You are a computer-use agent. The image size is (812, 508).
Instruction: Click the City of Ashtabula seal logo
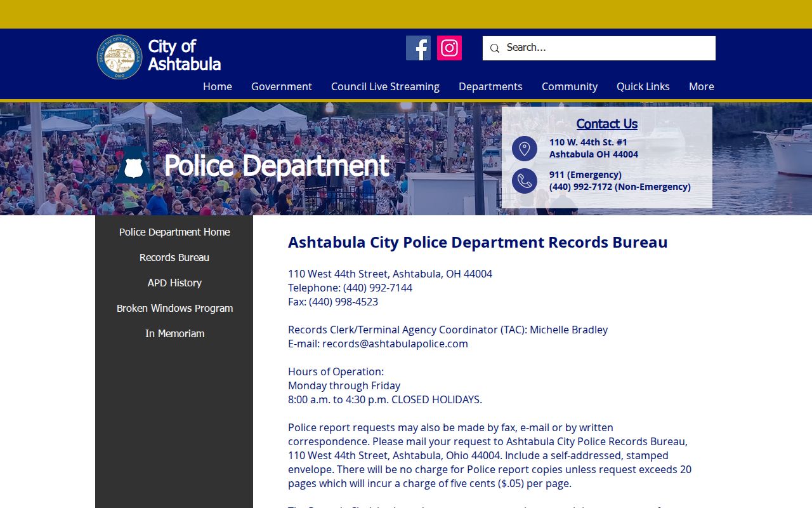(x=120, y=57)
